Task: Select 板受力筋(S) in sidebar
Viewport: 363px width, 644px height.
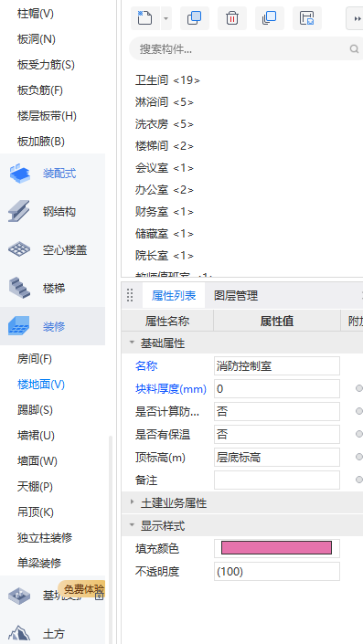Action: (46, 65)
